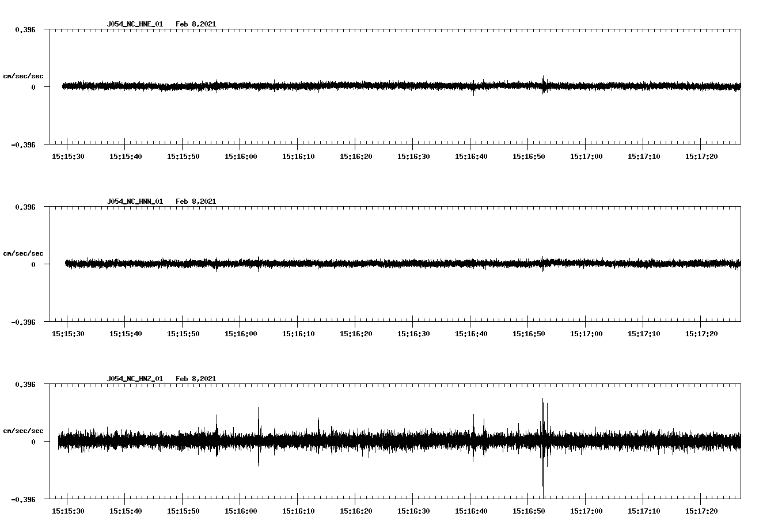Select the -0.396 amplitude label on bottom plot
Viewport: 782px width, 532px height.
point(23,500)
